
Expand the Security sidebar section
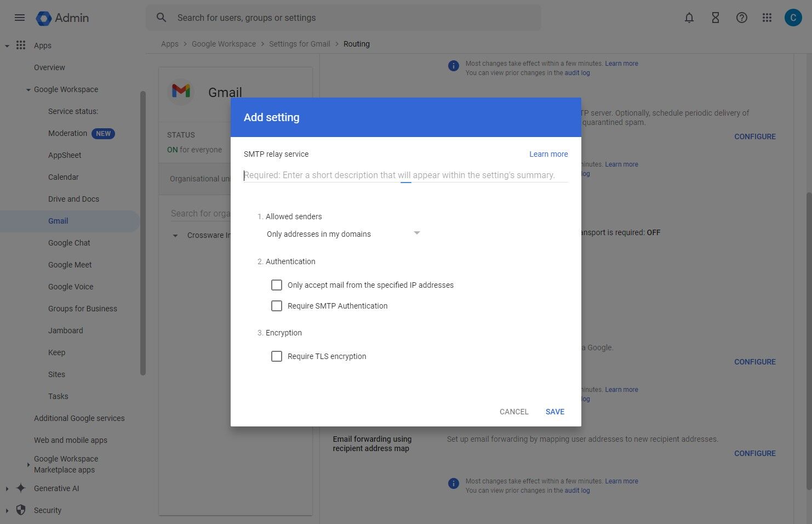[7, 510]
